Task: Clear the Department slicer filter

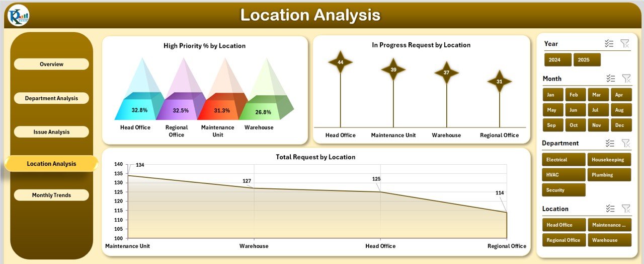Action: click(x=626, y=143)
